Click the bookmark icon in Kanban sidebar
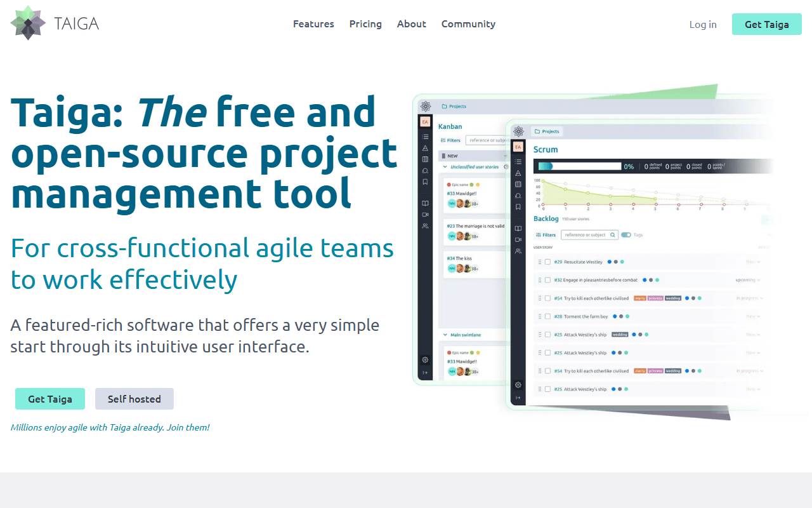This screenshot has width=812, height=508. [425, 182]
